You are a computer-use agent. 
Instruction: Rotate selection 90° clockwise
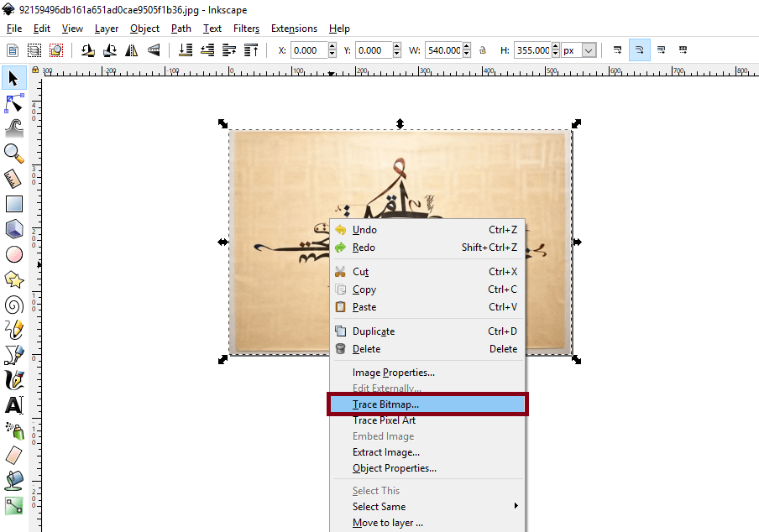point(110,50)
